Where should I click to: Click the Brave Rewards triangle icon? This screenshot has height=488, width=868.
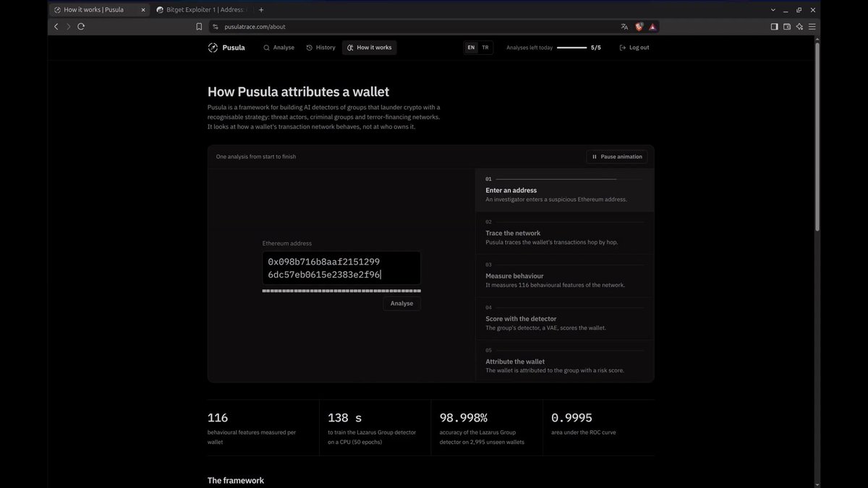point(652,27)
